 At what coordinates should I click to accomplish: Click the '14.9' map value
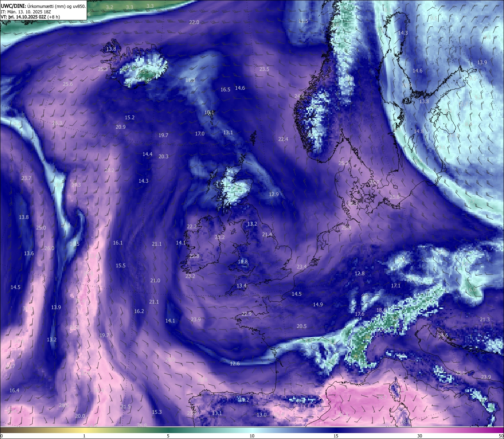coord(318,304)
